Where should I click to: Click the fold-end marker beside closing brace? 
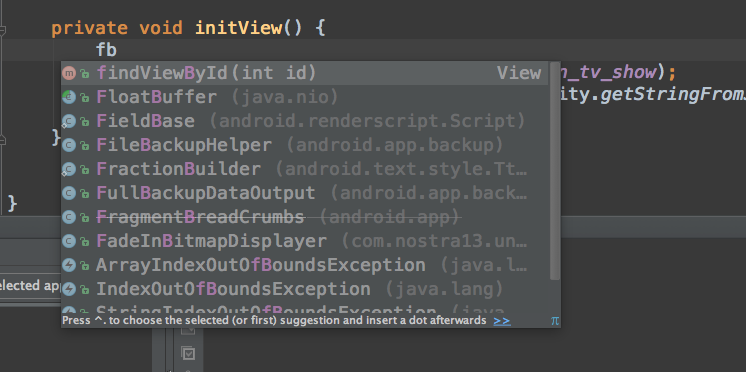pyautogui.click(x=2, y=140)
